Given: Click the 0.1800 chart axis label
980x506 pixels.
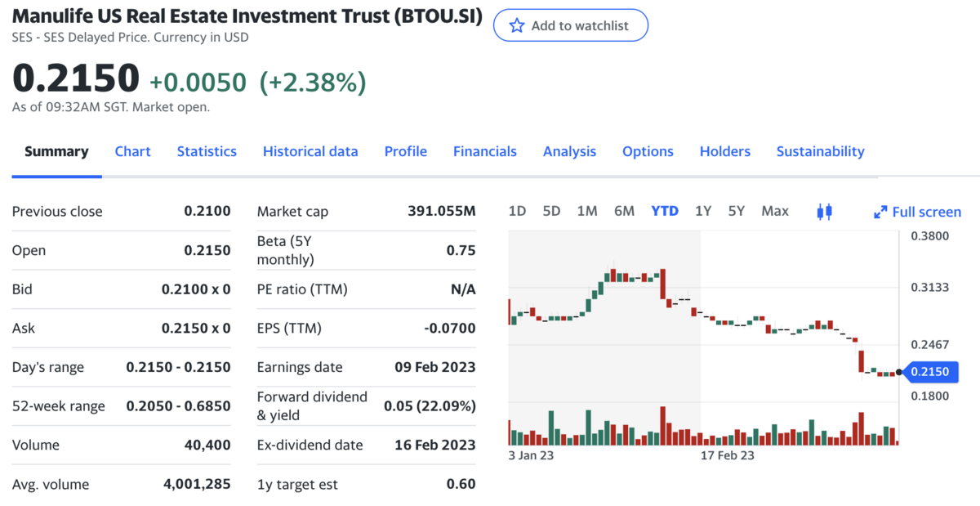Looking at the screenshot, I should pyautogui.click(x=929, y=396).
